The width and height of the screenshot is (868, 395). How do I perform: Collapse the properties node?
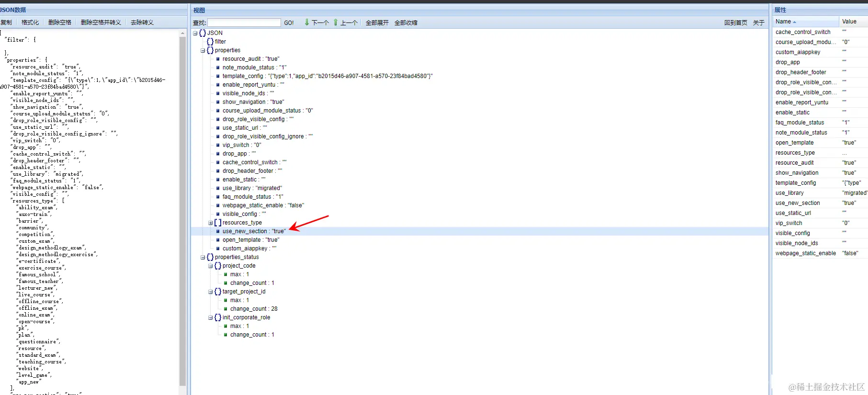(203, 50)
